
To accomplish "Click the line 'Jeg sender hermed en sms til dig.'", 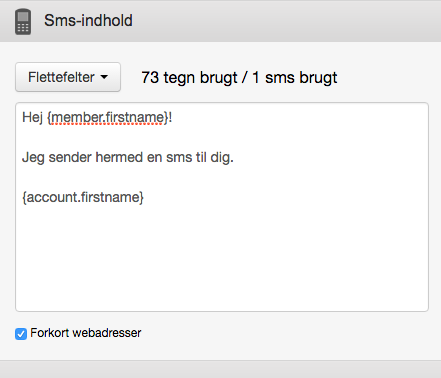I will 128,157.
